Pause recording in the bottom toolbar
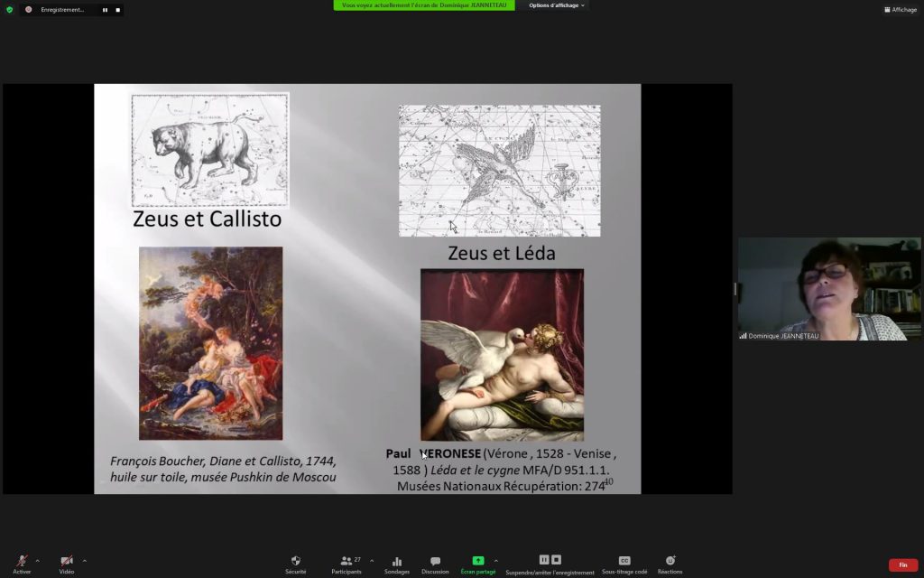Image resolution: width=924 pixels, height=578 pixels. 544,560
